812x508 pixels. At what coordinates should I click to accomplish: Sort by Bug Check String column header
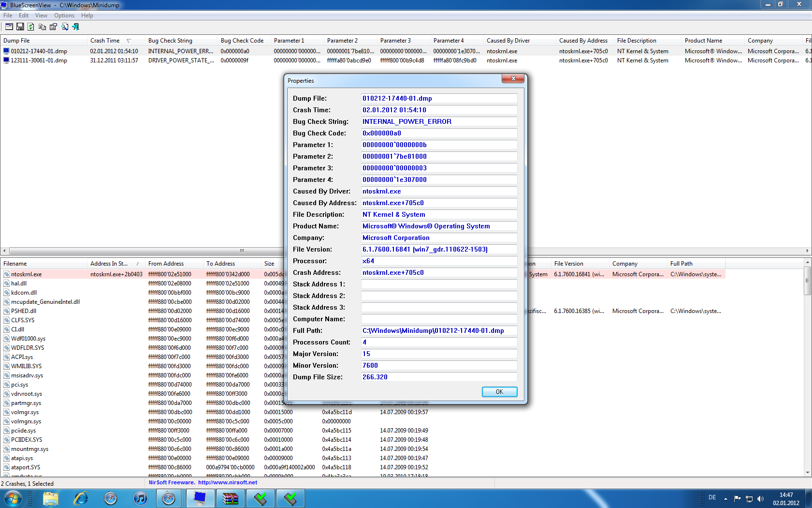point(181,41)
